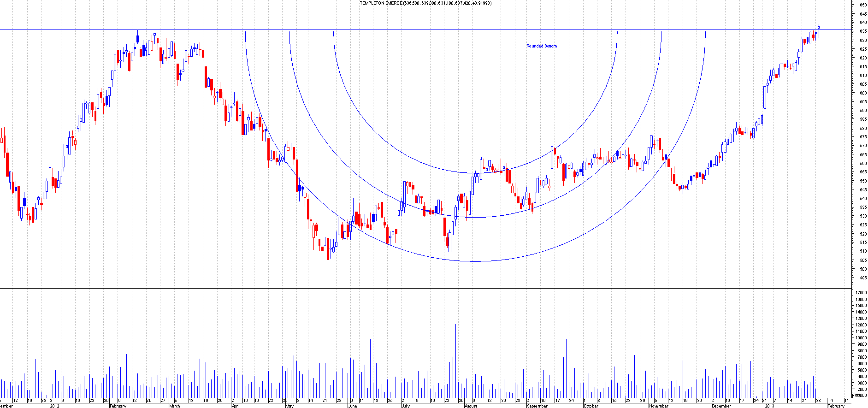Click the lowest point of the outermost arc

tap(475, 261)
